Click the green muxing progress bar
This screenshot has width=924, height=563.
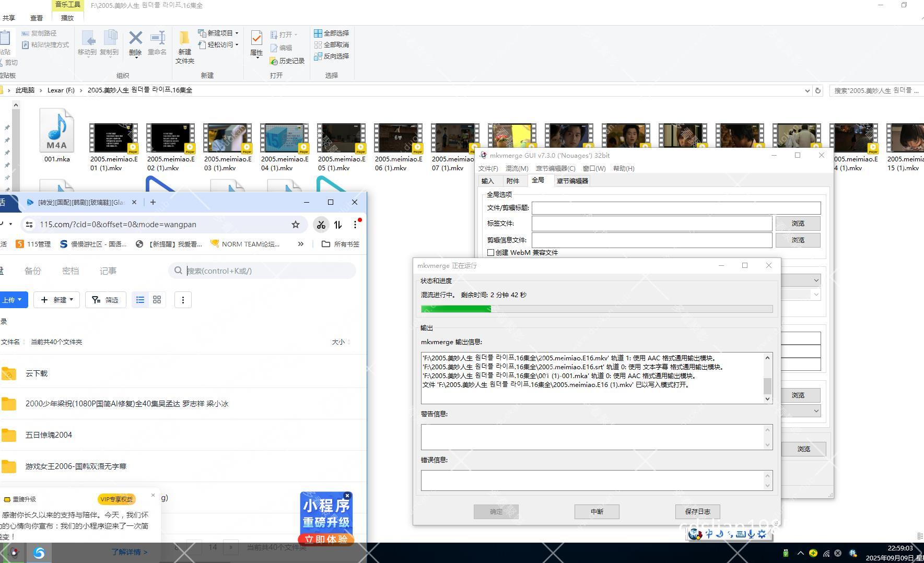click(x=596, y=309)
